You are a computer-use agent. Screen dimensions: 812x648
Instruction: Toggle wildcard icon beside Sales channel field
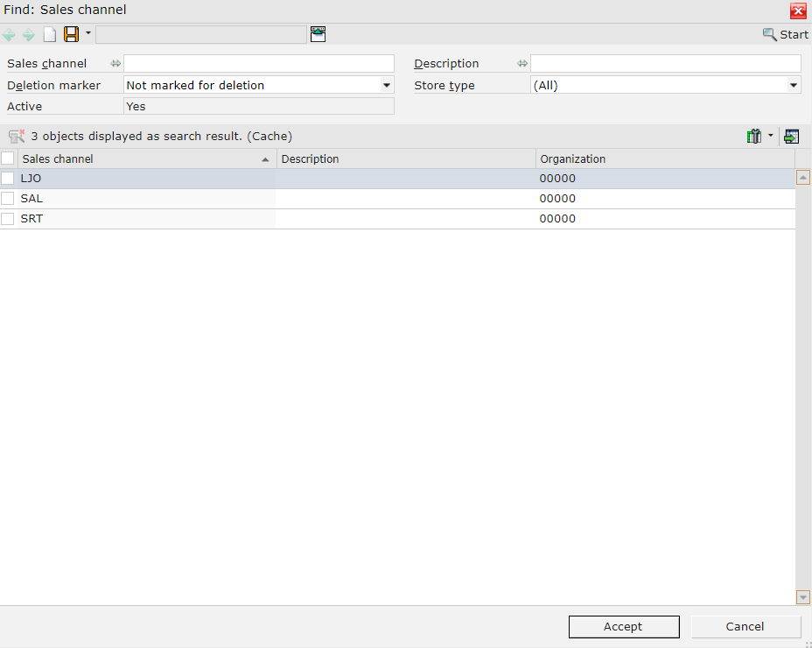pos(115,63)
